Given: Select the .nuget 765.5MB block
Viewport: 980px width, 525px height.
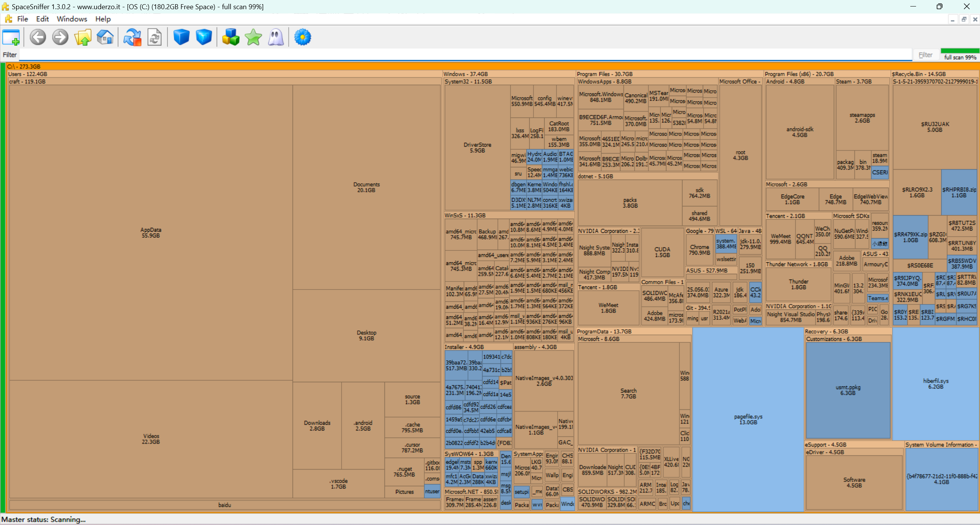Looking at the screenshot, I should 404,471.
